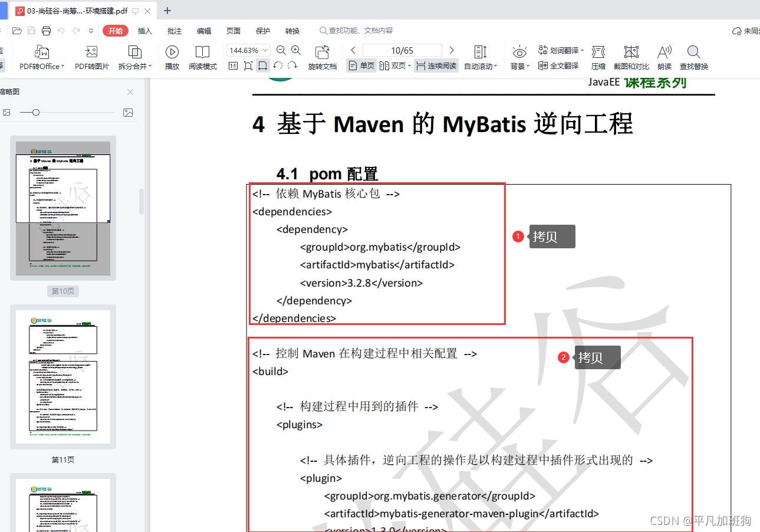Image resolution: width=760 pixels, height=532 pixels.
Task: Expand the 自动滚动 dropdown arrow
Action: (496, 67)
